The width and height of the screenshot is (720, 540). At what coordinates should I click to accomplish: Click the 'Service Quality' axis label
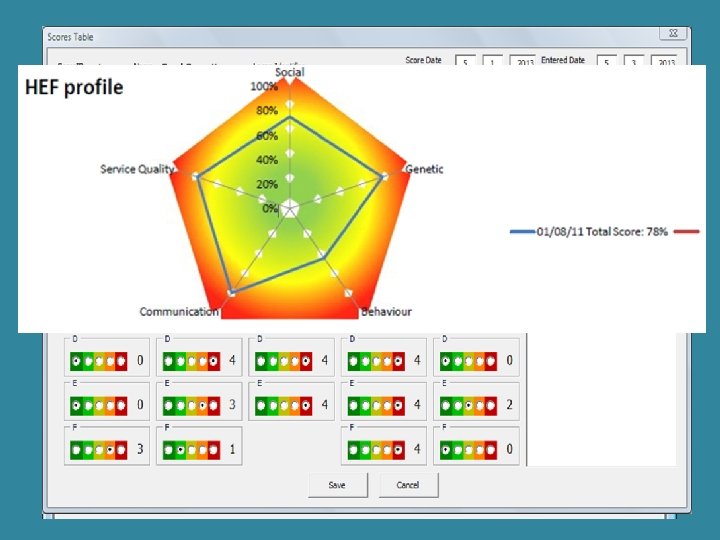[x=137, y=169]
